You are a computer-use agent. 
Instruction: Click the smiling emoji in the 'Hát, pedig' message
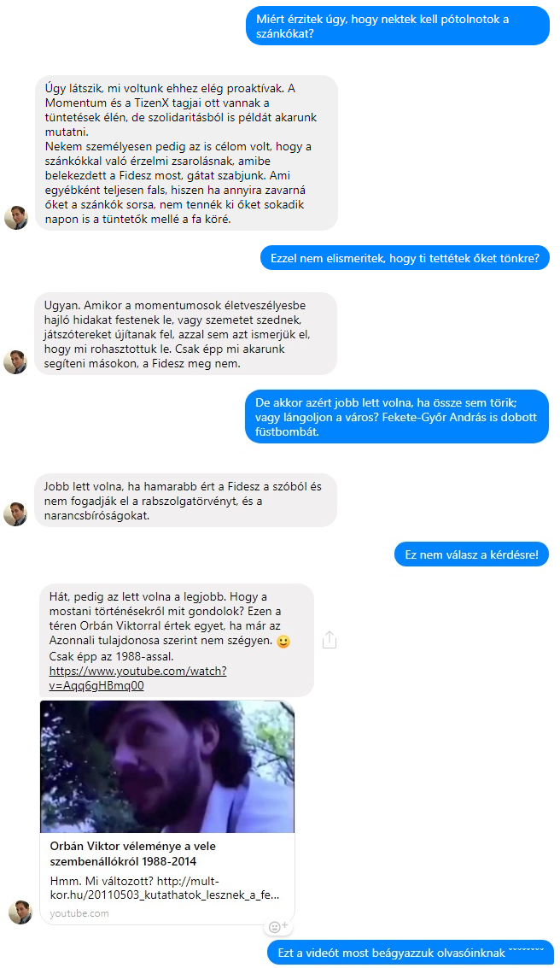click(x=283, y=642)
